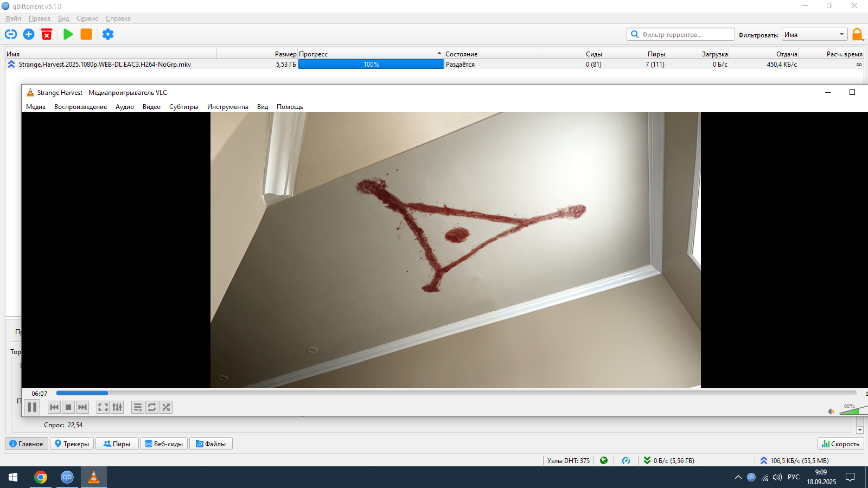Viewport: 868px width, 488px height.
Task: Pause playback in VLC
Action: [32, 407]
